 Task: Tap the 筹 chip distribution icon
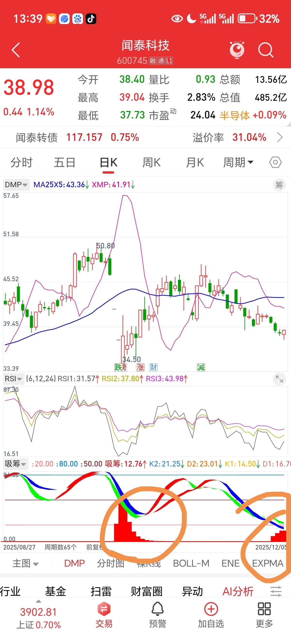click(279, 185)
